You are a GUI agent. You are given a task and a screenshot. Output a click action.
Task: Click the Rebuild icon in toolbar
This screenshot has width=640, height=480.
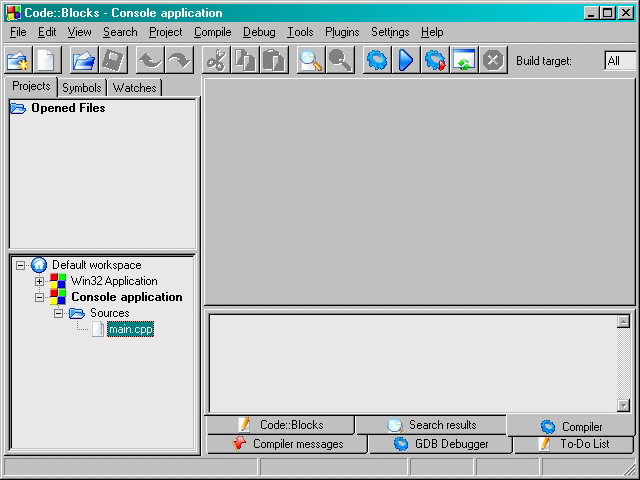[x=464, y=60]
